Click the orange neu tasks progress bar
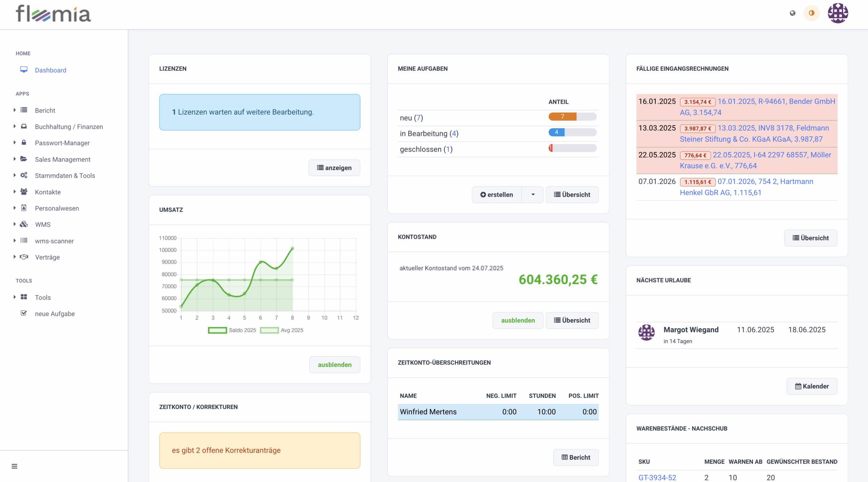The width and height of the screenshot is (868, 482). click(563, 117)
